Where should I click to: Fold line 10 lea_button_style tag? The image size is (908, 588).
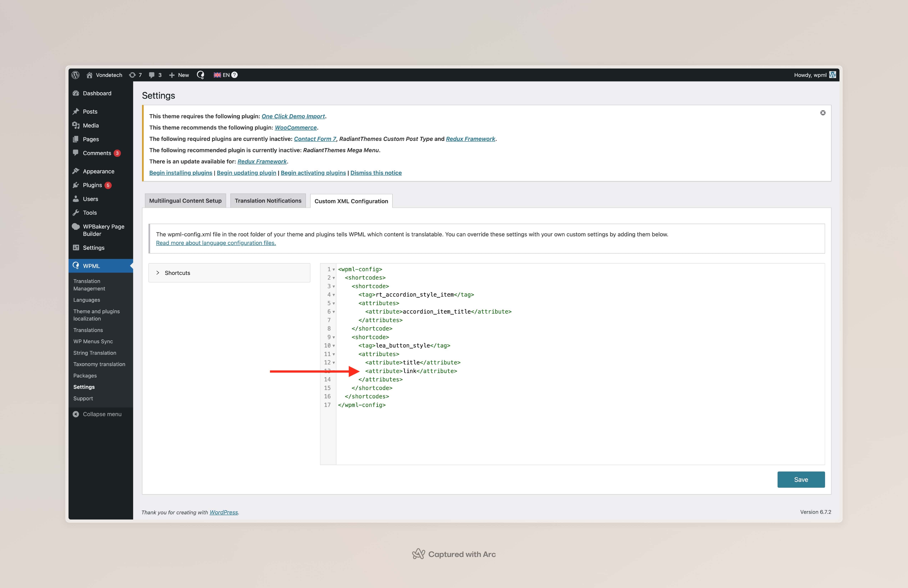coord(334,346)
